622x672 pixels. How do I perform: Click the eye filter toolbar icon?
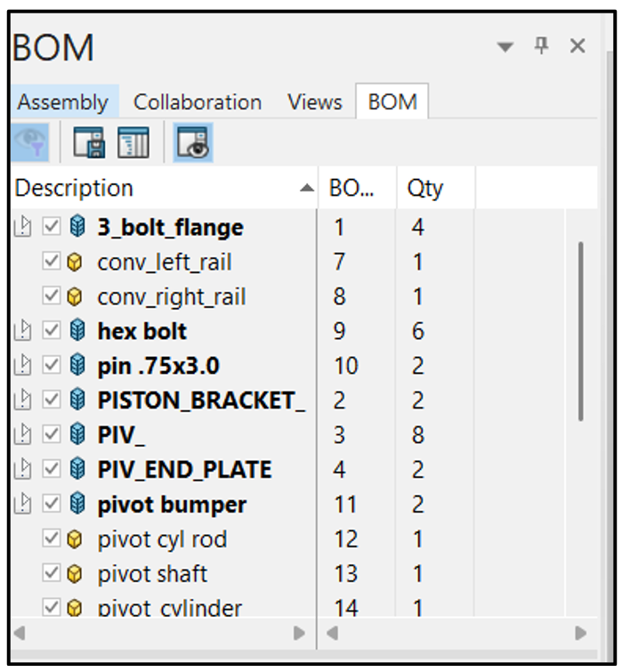[29, 143]
